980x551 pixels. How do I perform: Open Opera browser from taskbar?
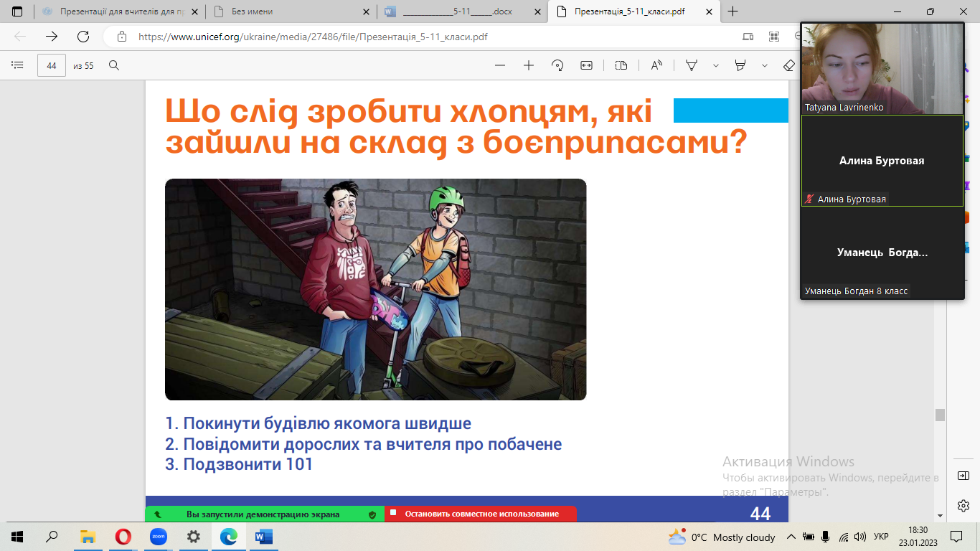(x=123, y=537)
